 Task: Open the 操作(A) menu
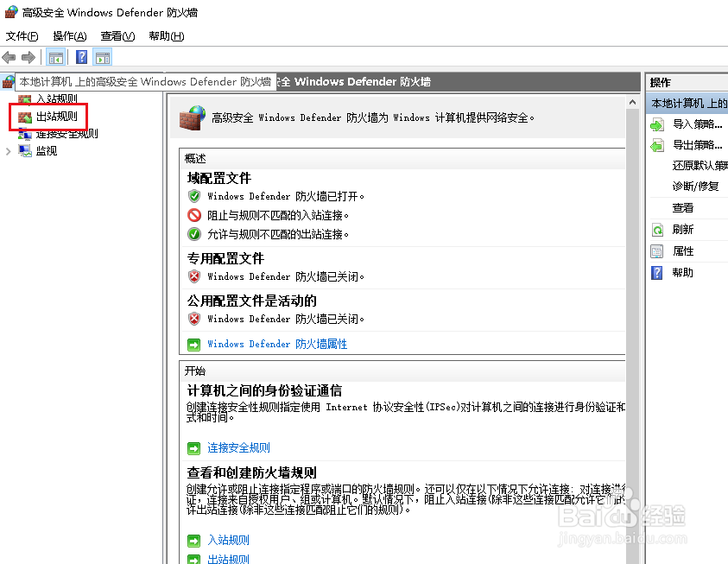pyautogui.click(x=68, y=36)
